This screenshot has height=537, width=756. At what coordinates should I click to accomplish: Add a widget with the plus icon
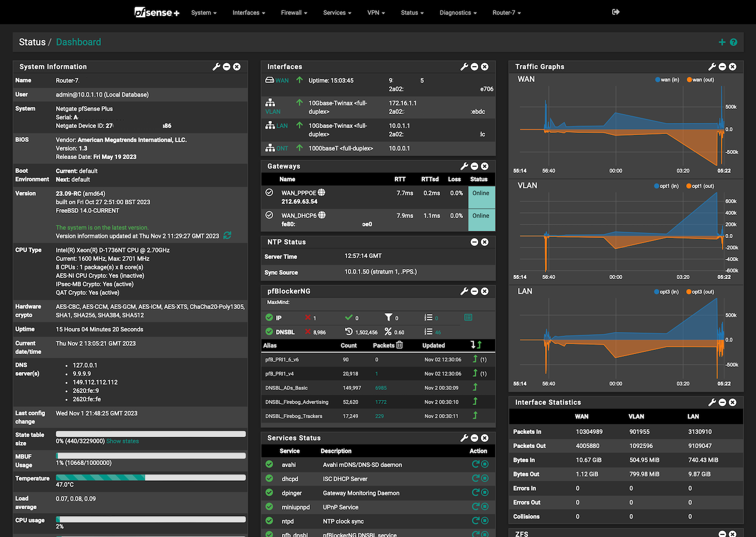pos(722,42)
